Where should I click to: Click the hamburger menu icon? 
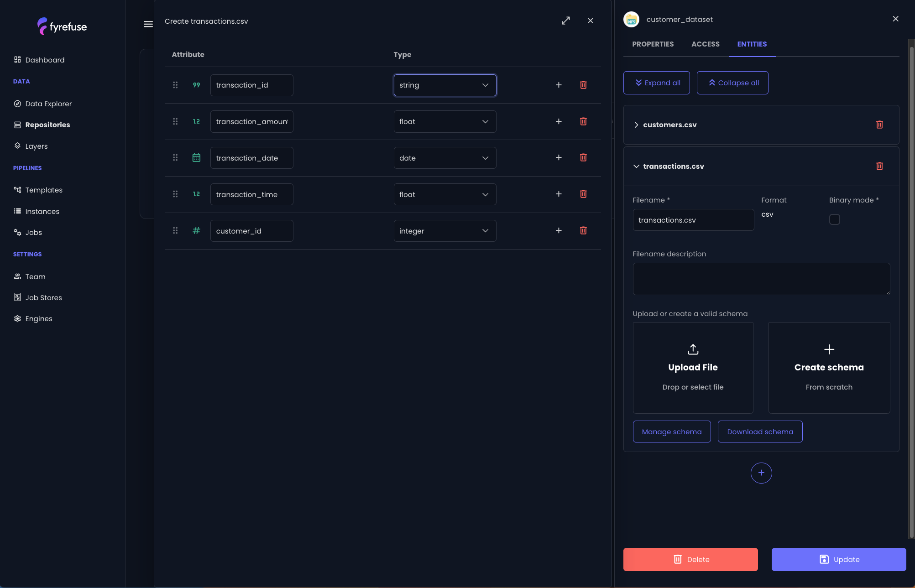148,24
